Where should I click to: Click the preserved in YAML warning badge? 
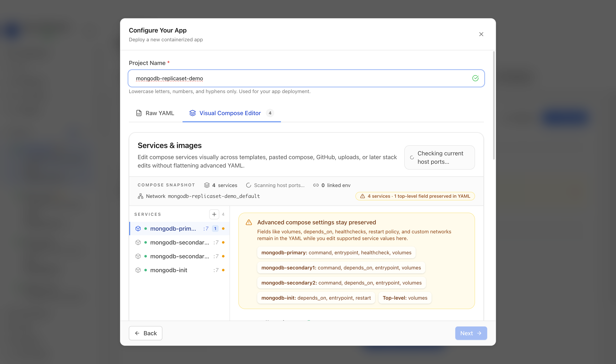[x=415, y=196]
